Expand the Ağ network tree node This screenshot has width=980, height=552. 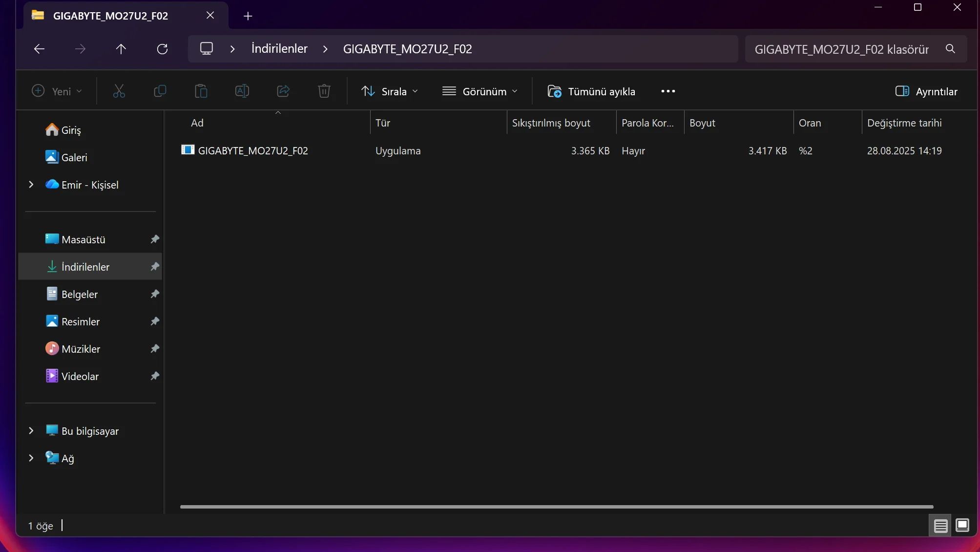point(31,458)
